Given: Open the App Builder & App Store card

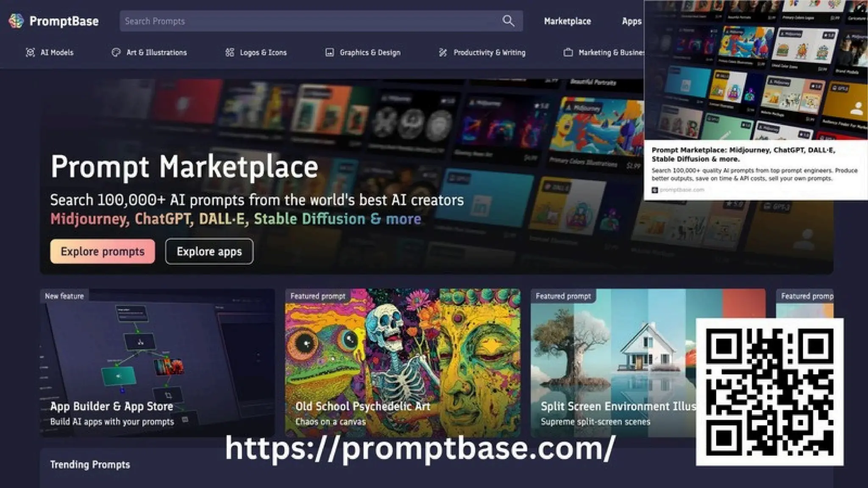Looking at the screenshot, I should pos(157,363).
